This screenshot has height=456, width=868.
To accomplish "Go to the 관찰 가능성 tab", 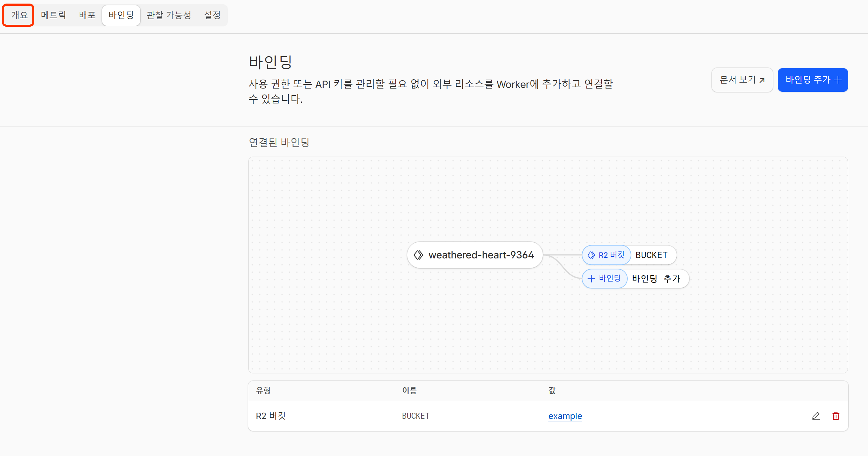I will pos(169,15).
